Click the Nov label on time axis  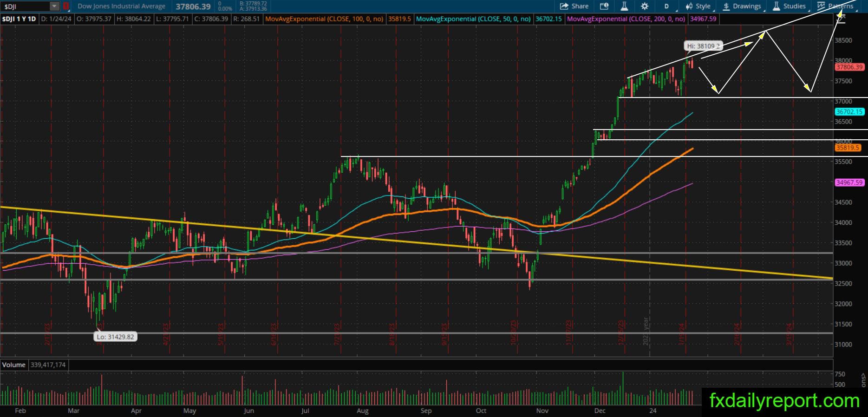[x=542, y=410]
